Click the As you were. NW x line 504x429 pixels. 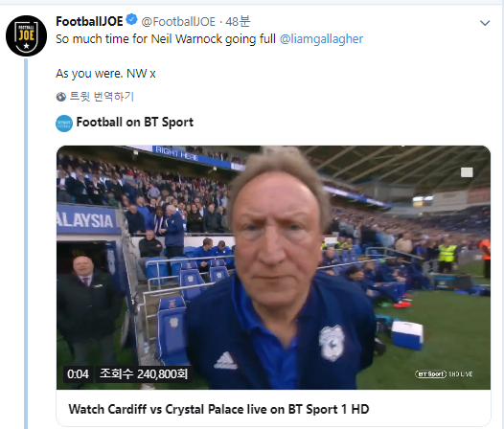click(x=105, y=74)
